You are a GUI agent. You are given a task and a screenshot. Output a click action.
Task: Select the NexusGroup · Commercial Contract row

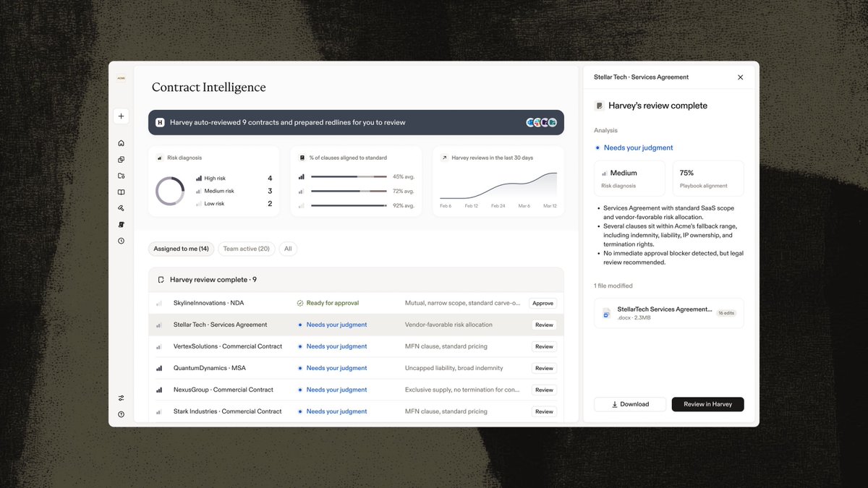356,390
